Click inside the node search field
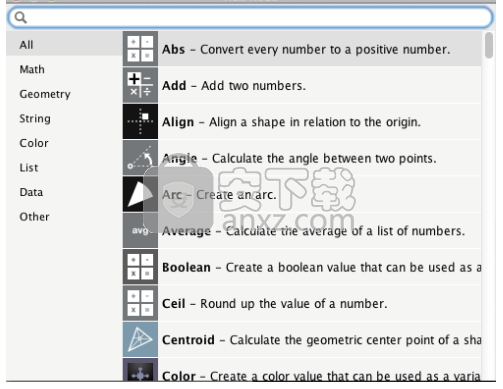503x389 pixels. tap(250, 17)
